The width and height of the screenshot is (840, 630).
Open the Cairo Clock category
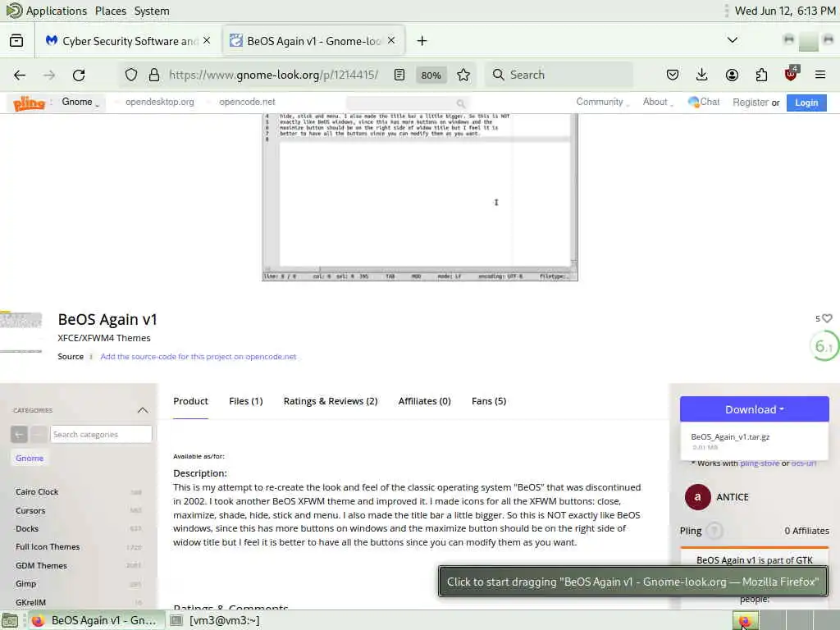37,492
